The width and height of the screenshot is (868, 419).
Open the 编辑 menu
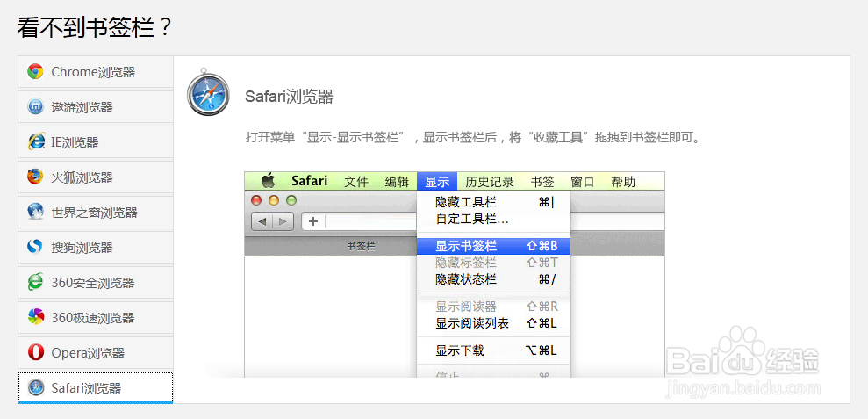(x=397, y=181)
